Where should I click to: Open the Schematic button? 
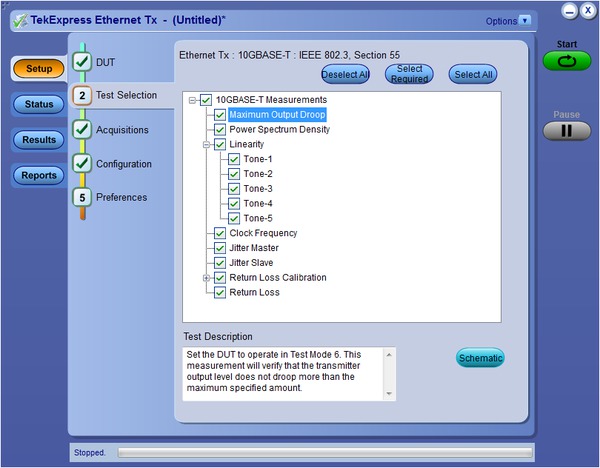click(x=480, y=358)
